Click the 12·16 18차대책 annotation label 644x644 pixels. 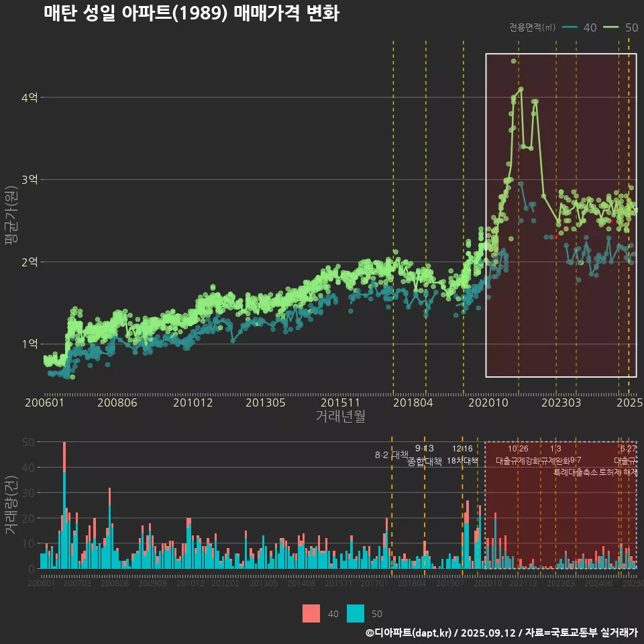(462, 455)
